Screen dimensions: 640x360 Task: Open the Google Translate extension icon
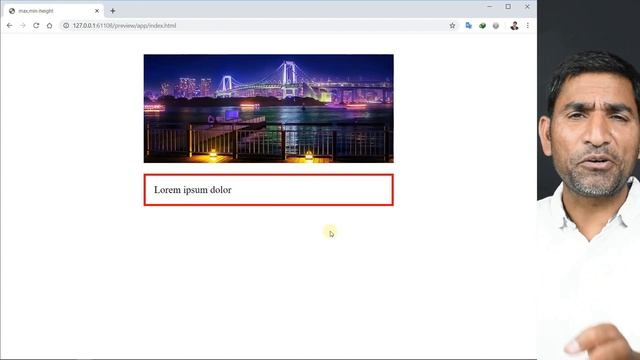click(469, 25)
